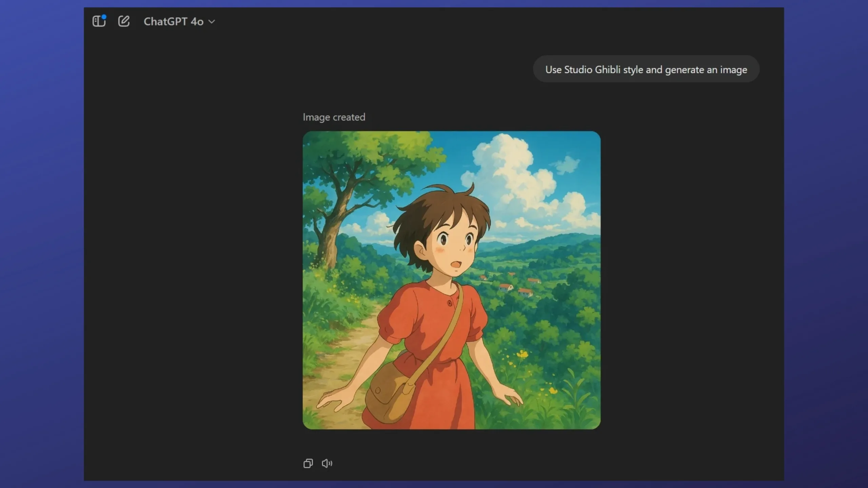Open the sidebar panel icon
The width and height of the screenshot is (868, 488).
click(x=99, y=21)
